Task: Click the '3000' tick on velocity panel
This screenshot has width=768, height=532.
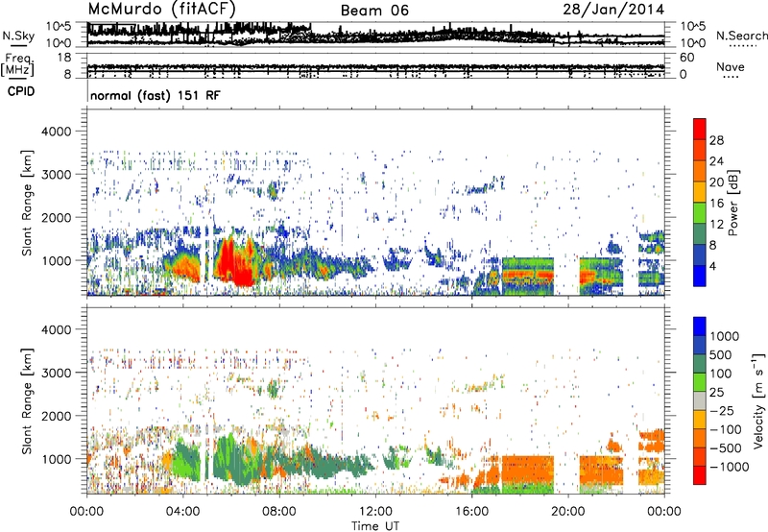Action: (x=57, y=373)
